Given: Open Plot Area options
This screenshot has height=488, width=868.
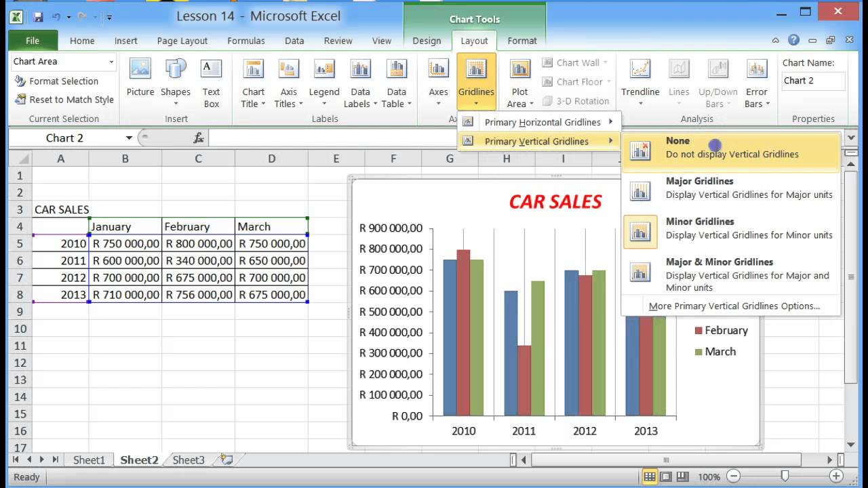Looking at the screenshot, I should 520,83.
